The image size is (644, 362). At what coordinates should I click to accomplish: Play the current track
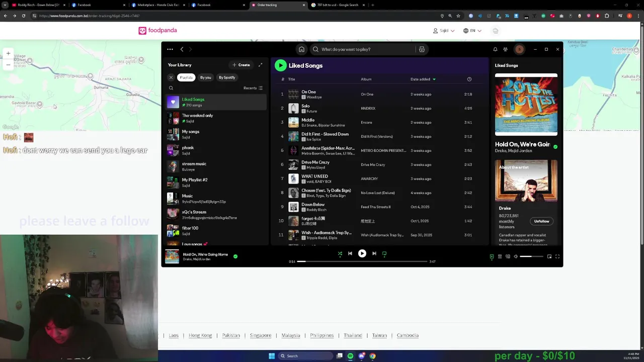(x=362, y=254)
